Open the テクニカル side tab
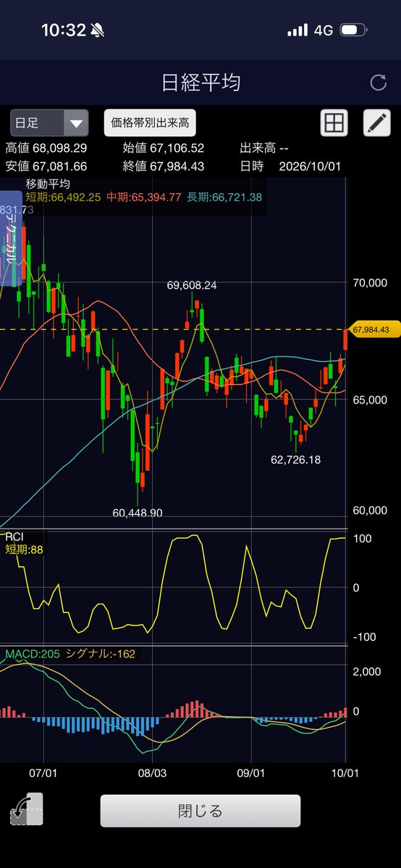 [12, 238]
